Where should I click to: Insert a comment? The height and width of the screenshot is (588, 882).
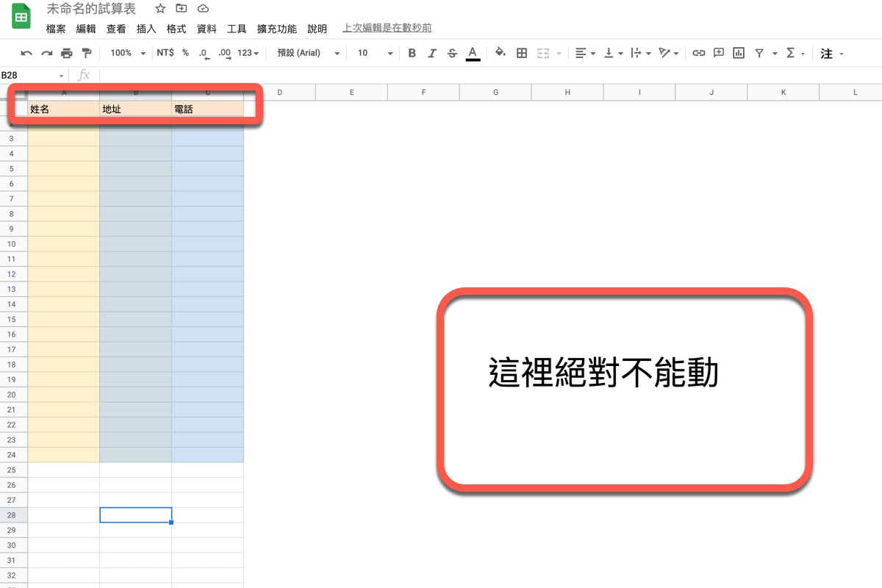click(717, 53)
